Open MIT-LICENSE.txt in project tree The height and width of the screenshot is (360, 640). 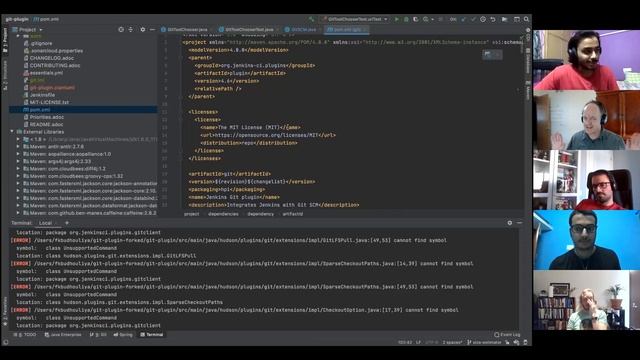click(x=46, y=102)
